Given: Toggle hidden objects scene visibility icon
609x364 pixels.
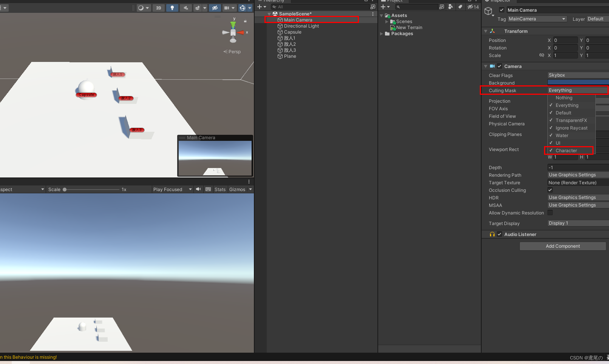Looking at the screenshot, I should pos(215,8).
